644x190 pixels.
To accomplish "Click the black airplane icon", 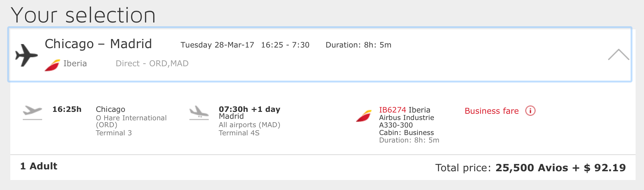I will click(27, 55).
